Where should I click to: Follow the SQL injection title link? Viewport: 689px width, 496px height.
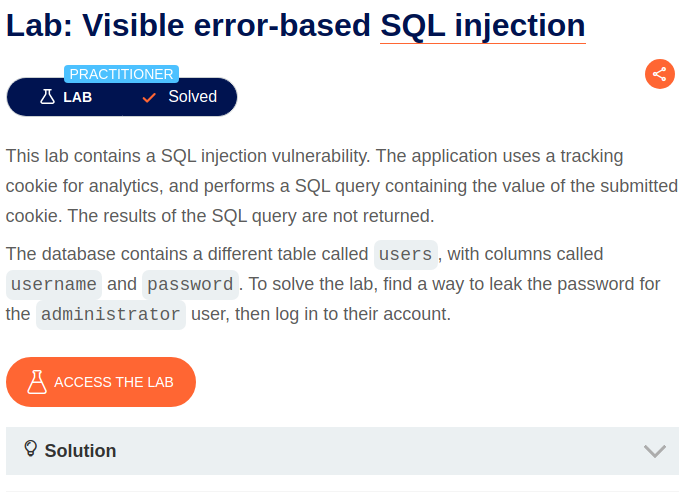(482, 25)
